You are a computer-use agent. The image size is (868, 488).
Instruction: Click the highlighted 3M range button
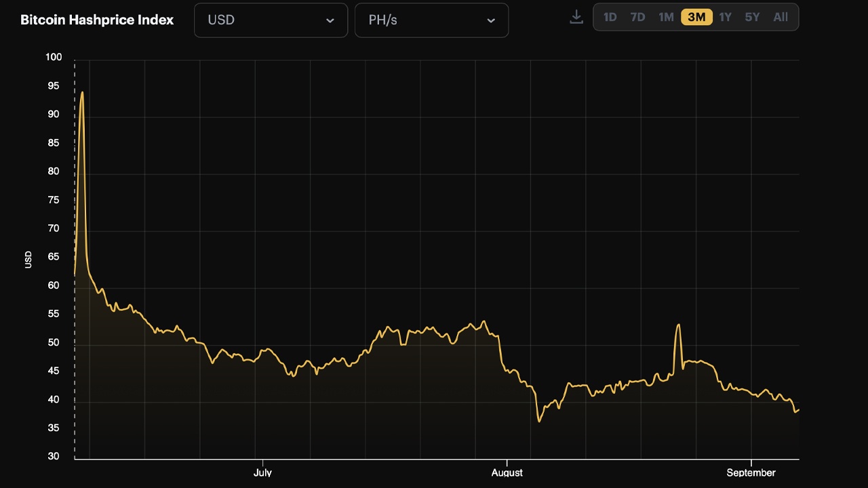(x=696, y=17)
